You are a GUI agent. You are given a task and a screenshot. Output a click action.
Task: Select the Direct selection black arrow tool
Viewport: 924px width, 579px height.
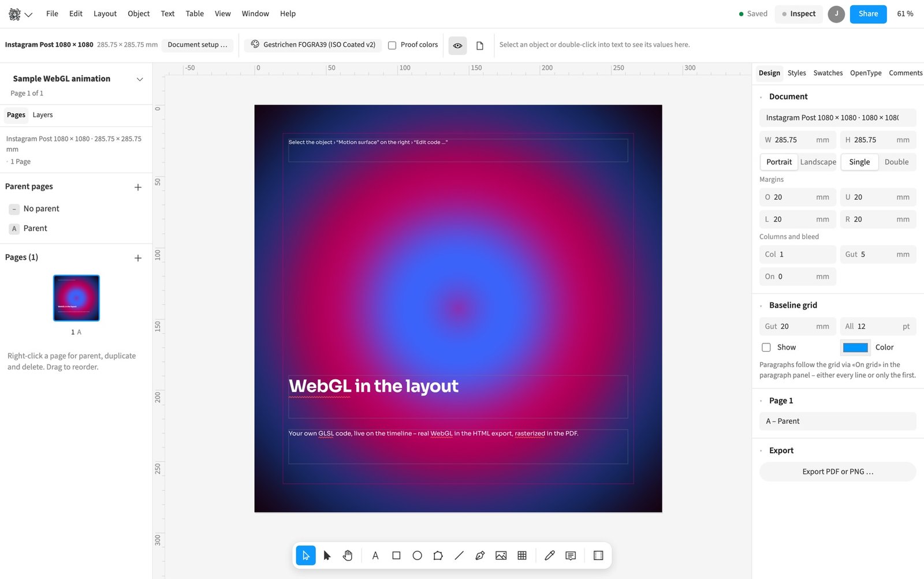tap(327, 555)
